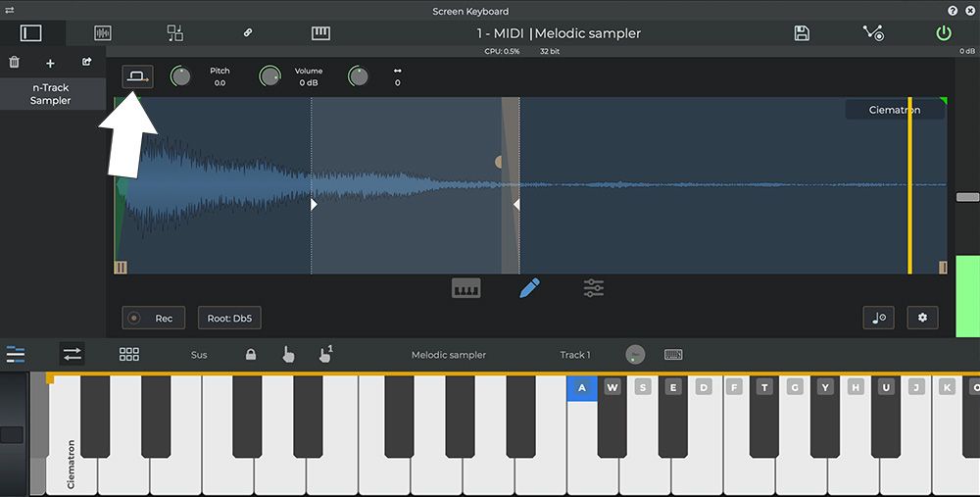
Task: Play the black key labeled T
Action: coord(764,418)
